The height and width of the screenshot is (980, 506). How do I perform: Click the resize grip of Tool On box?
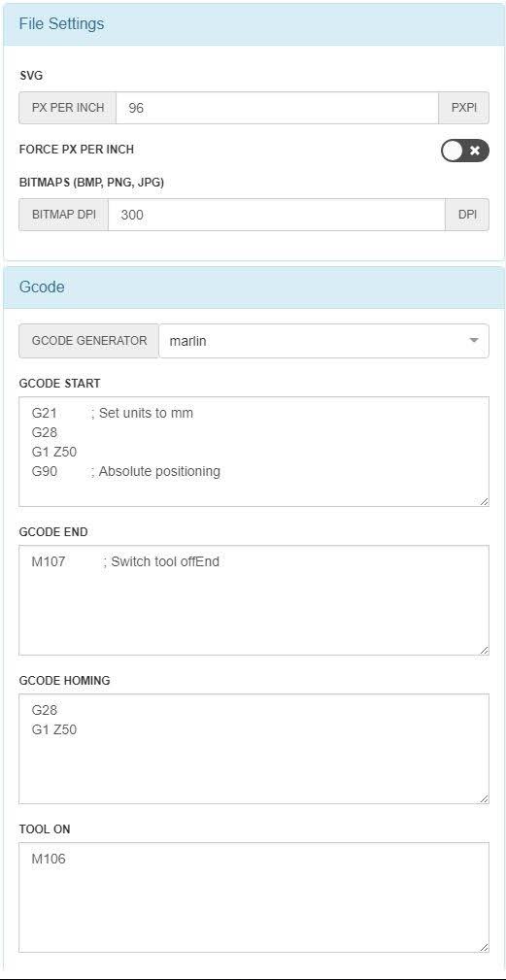click(x=484, y=948)
